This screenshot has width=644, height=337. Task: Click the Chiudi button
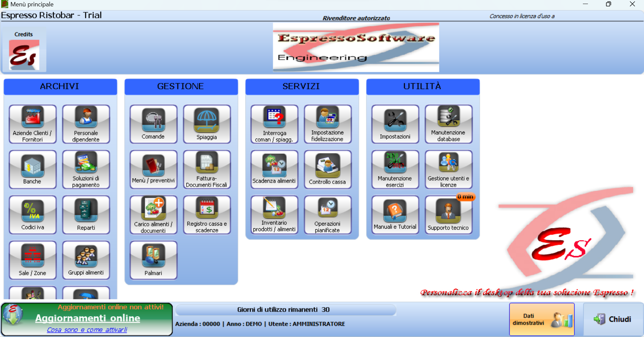pos(613,319)
